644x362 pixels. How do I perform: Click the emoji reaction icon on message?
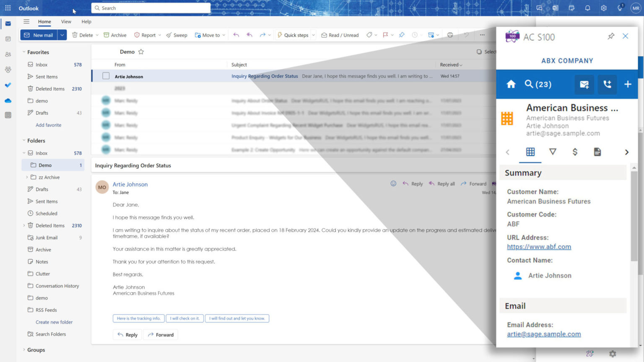click(393, 184)
